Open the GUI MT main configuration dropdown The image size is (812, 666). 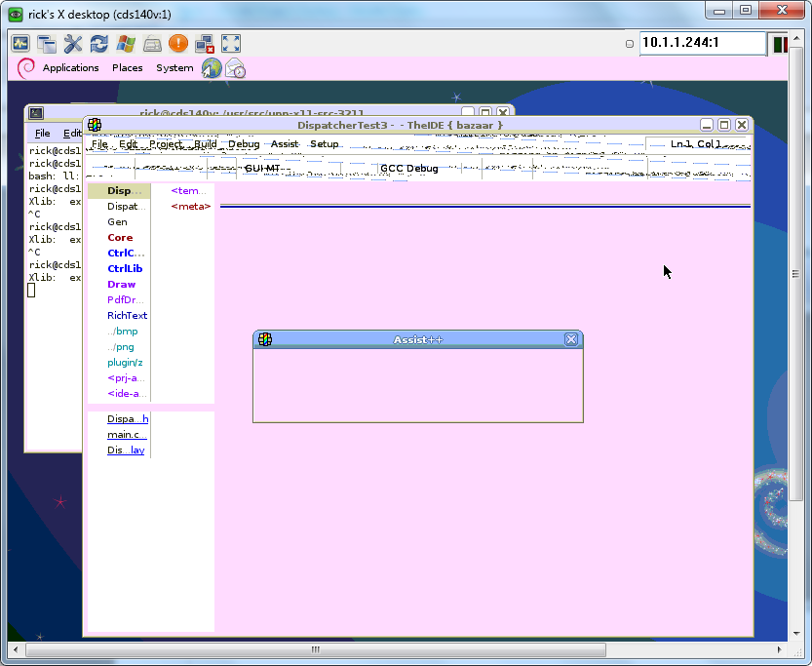262,168
